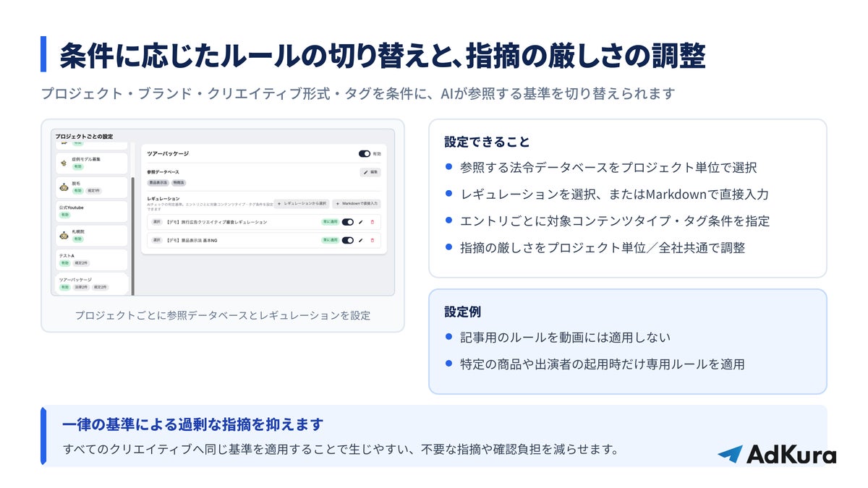Click 記事用のルールを動画には適用しない bullet
This screenshot has width=868, height=488.
click(x=565, y=338)
